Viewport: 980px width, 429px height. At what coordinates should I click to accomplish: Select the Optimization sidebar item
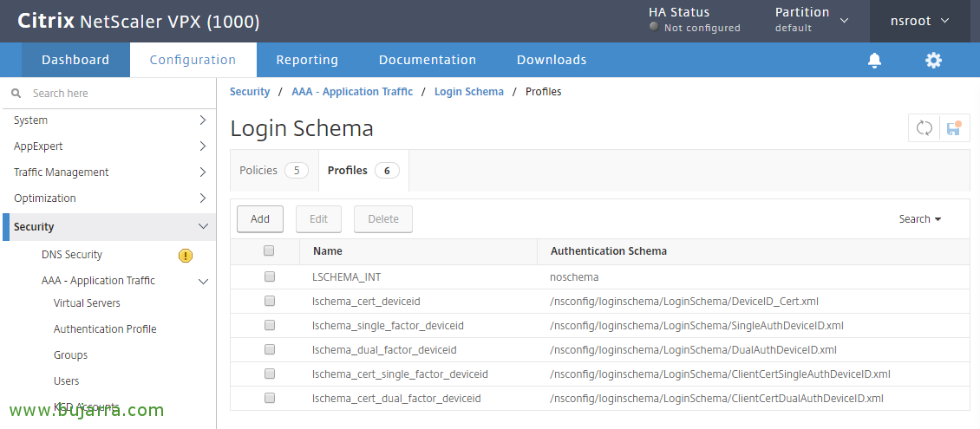pyautogui.click(x=45, y=198)
